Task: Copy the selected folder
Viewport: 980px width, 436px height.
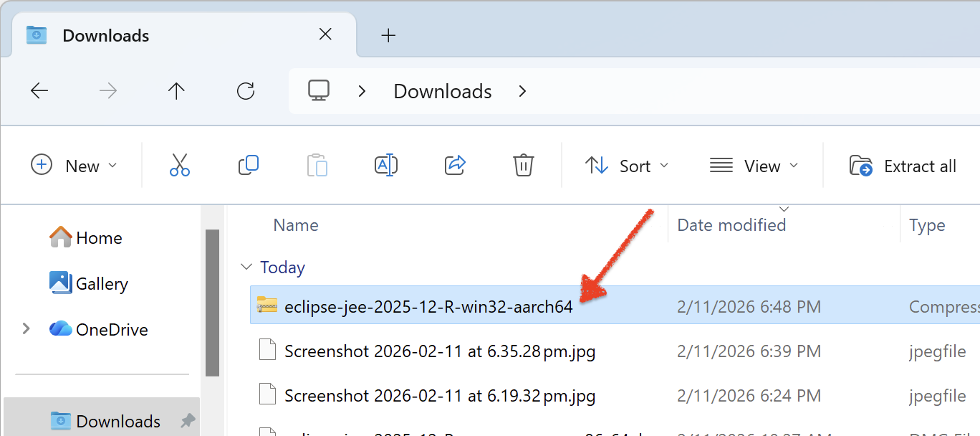Action: click(x=248, y=165)
